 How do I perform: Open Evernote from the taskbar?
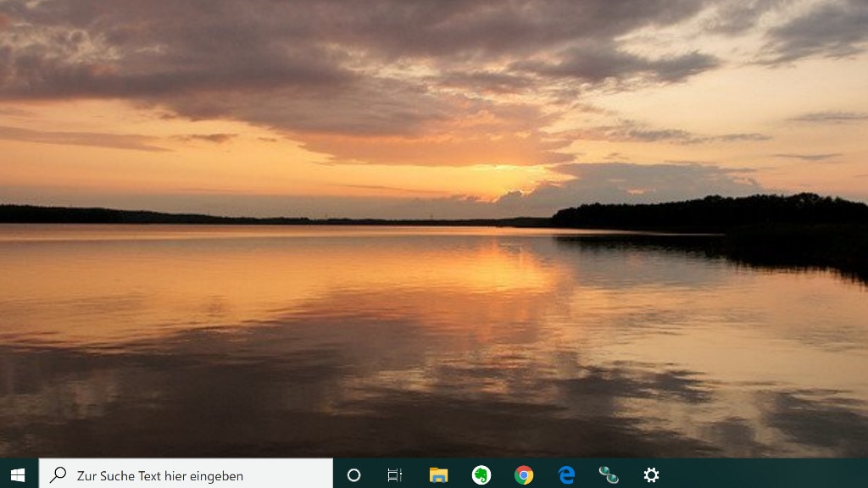coord(480,475)
